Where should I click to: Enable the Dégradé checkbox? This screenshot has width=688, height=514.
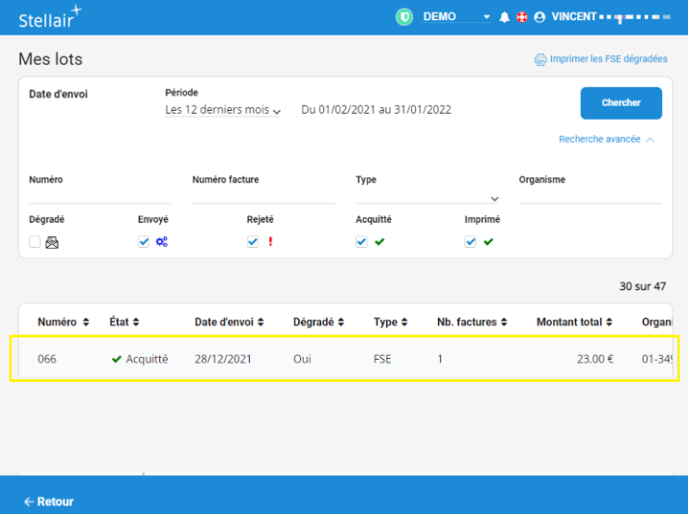35,242
